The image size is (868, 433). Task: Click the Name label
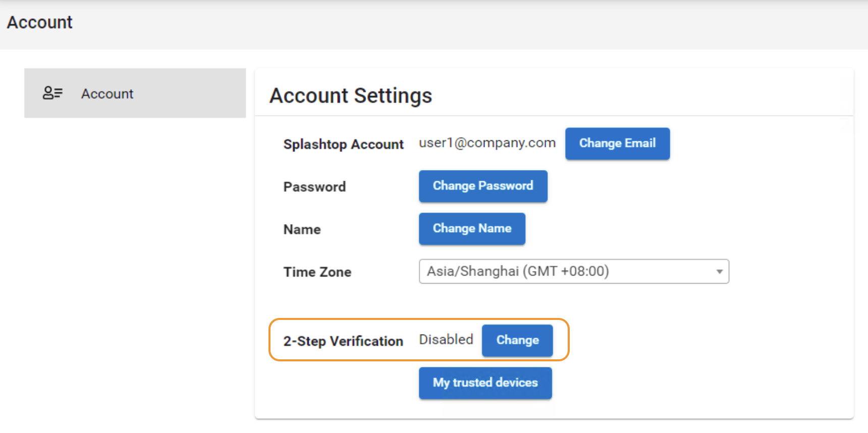[x=302, y=230]
